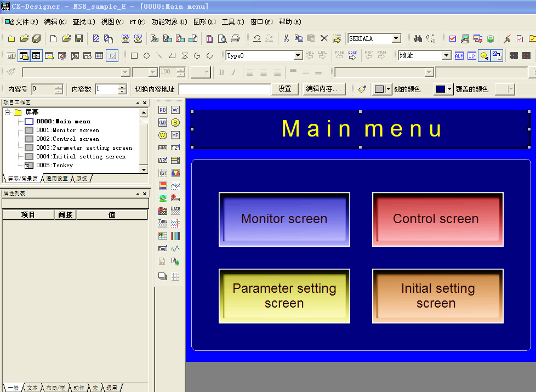This screenshot has width=536, height=392.
Task: Click the 编辑内容... button
Action: click(324, 89)
